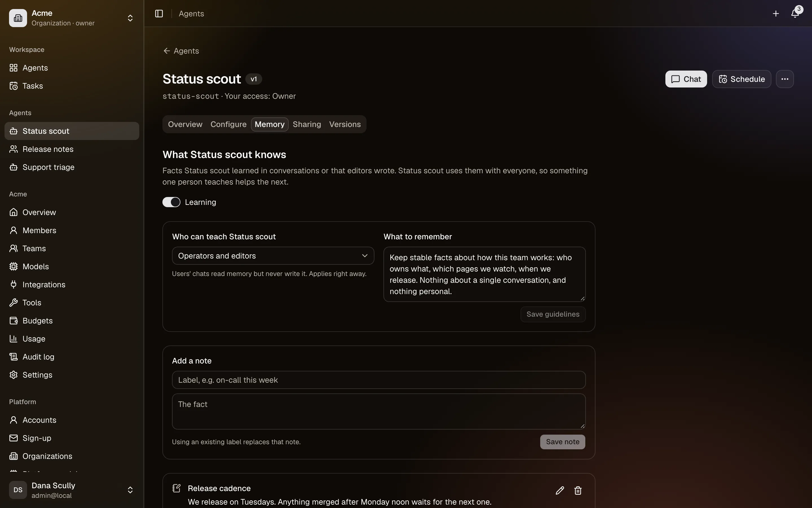Click the Schedule button
This screenshot has height=508, width=812.
pyautogui.click(x=742, y=79)
